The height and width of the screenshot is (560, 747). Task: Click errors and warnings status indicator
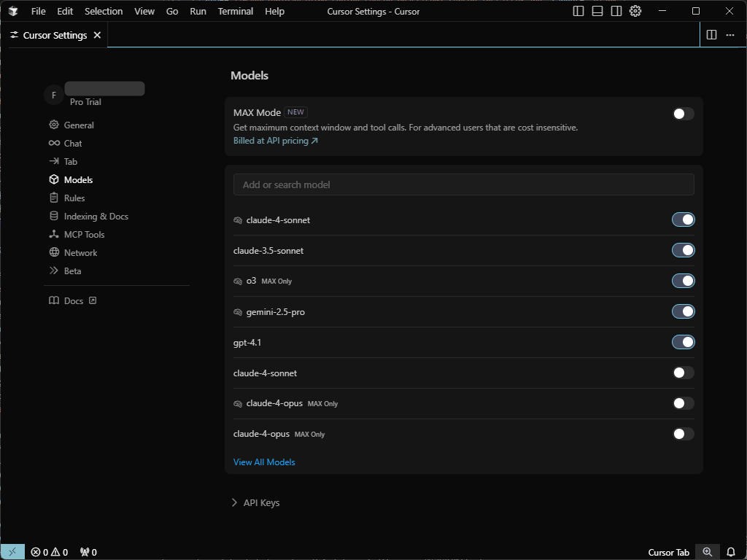49,552
